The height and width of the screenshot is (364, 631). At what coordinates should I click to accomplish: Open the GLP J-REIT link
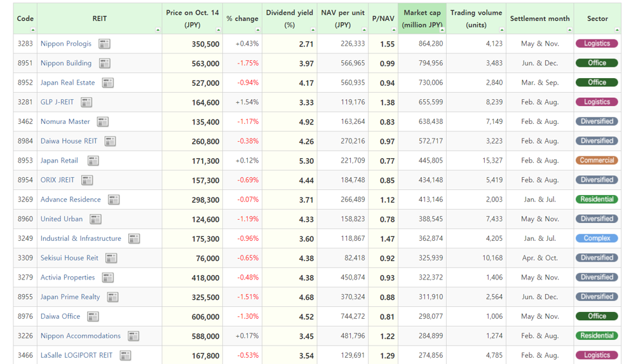[57, 102]
